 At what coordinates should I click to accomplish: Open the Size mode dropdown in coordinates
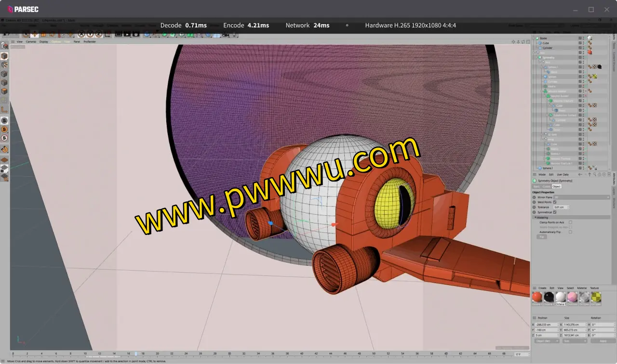tap(575, 341)
